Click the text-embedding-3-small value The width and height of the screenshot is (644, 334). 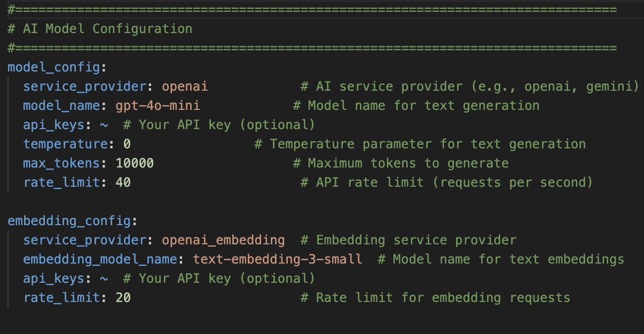tap(277, 259)
